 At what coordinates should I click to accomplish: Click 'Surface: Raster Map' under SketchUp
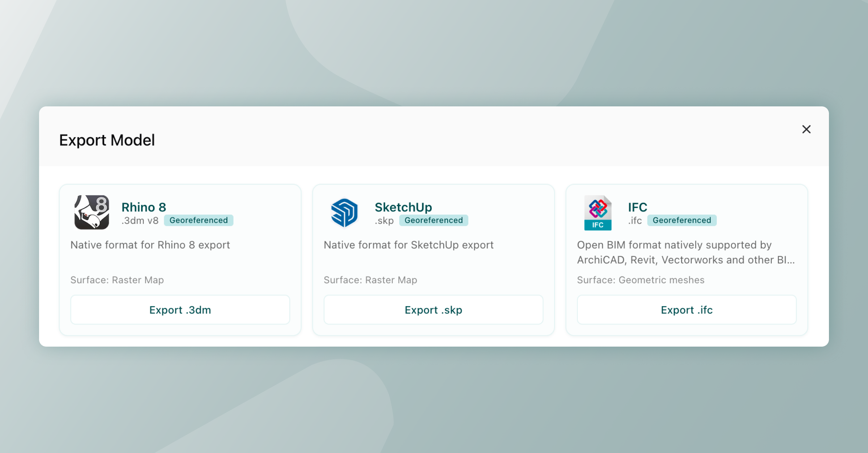[370, 280]
